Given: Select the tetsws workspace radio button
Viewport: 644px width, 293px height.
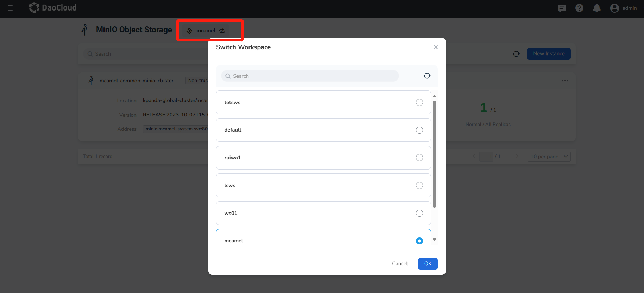Looking at the screenshot, I should tap(419, 102).
